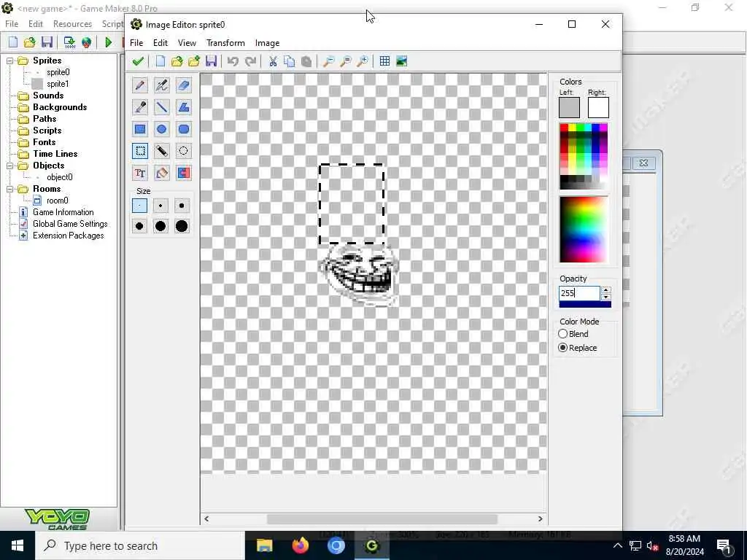Choose the smallest brush size
747x560 pixels.
tap(139, 206)
